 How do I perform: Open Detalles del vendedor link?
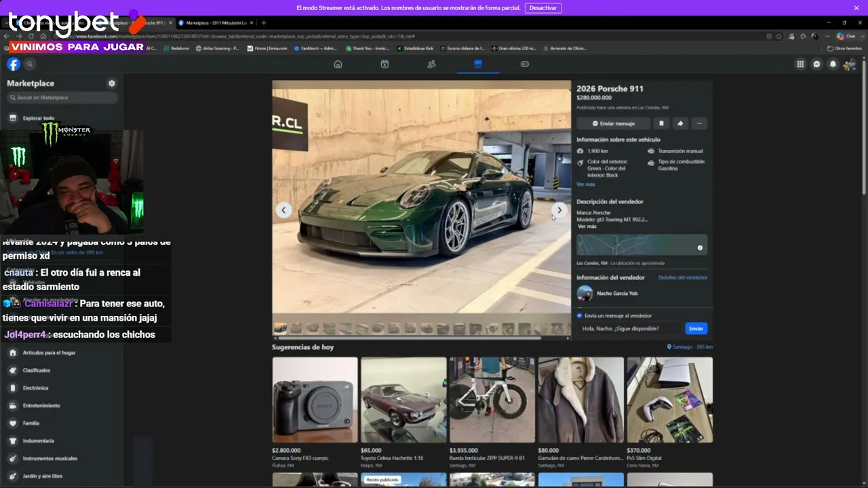click(683, 278)
